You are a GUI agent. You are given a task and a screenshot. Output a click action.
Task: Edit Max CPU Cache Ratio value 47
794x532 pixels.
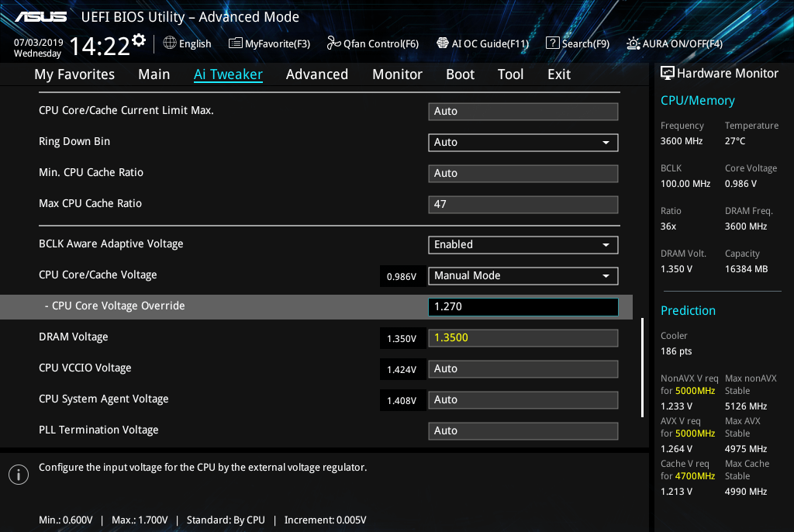coord(523,204)
